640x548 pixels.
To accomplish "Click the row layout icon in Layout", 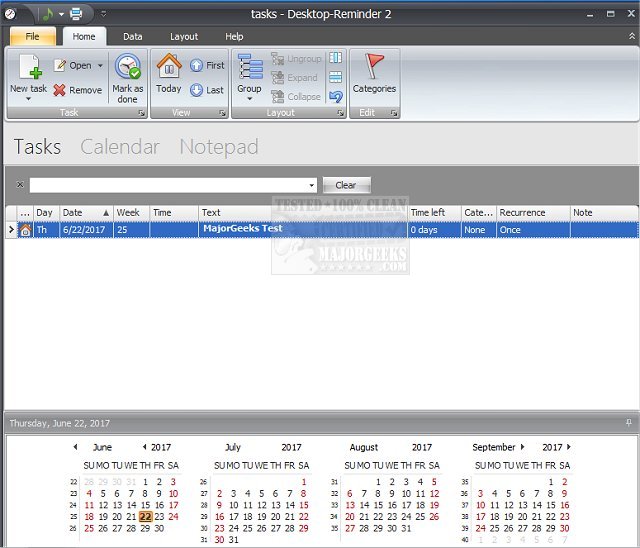I will (x=336, y=77).
